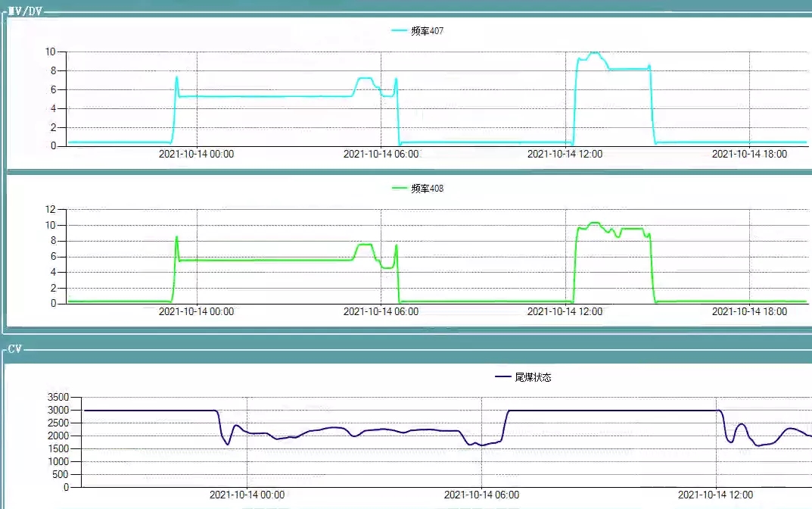Click the 12:00 timestamp under 尾煤状态 chart
Image resolution: width=812 pixels, height=509 pixels.
click(x=716, y=495)
